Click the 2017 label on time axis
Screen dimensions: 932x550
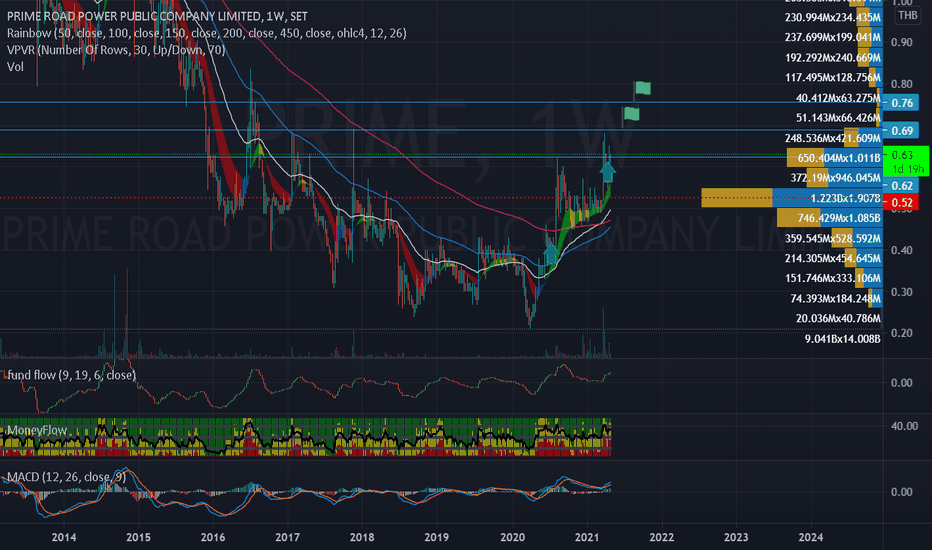(288, 538)
